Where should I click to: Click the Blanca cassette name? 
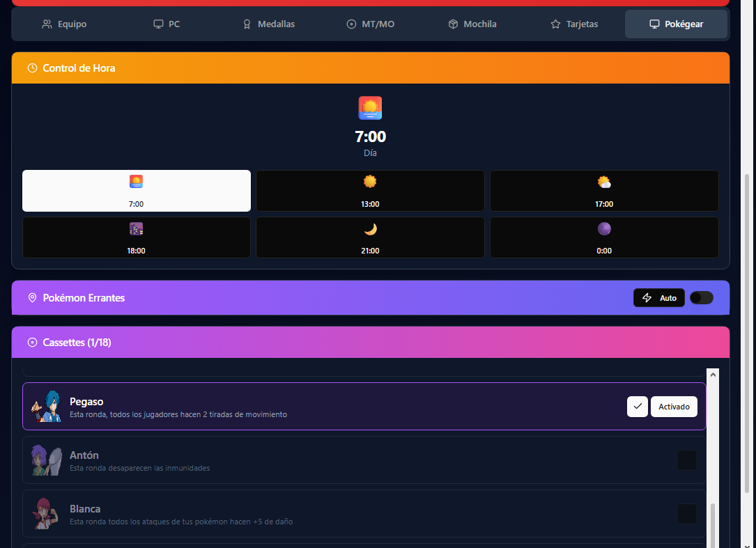pos(85,508)
